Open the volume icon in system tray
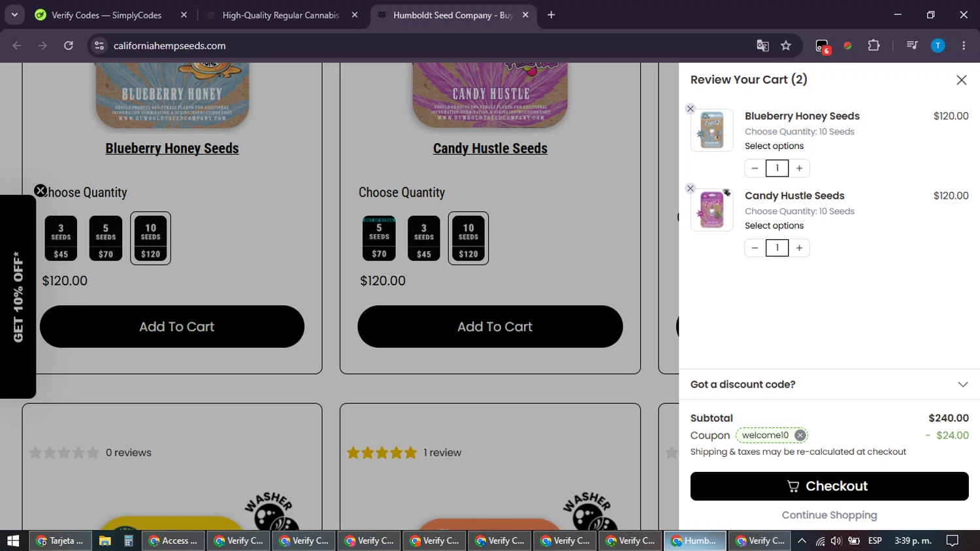The image size is (980, 551). click(x=836, y=541)
